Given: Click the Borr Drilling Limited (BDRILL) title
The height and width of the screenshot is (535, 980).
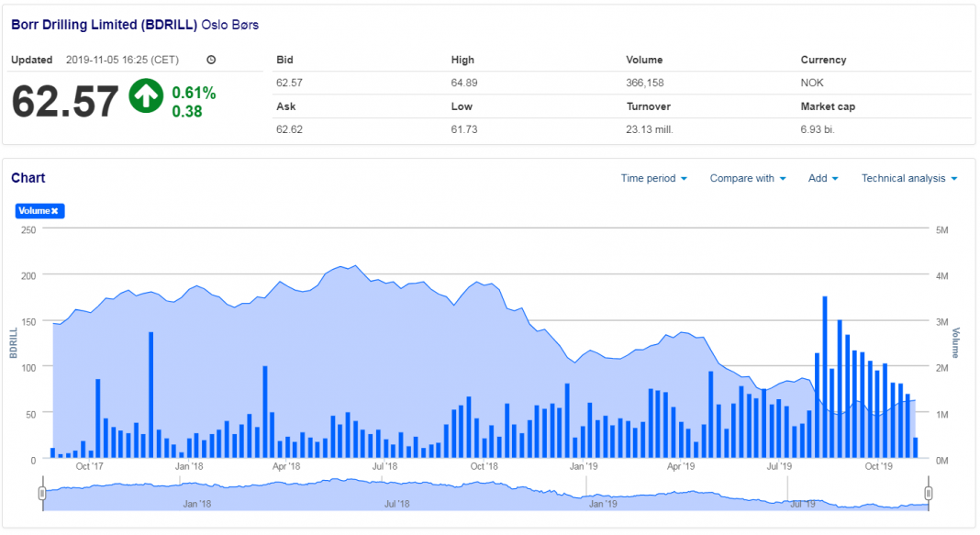Looking at the screenshot, I should point(104,25).
